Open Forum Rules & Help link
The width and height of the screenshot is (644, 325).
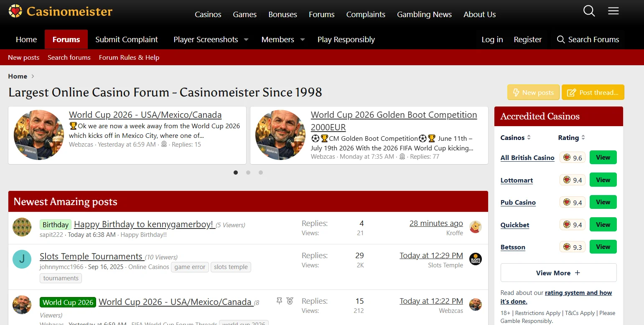129,57
